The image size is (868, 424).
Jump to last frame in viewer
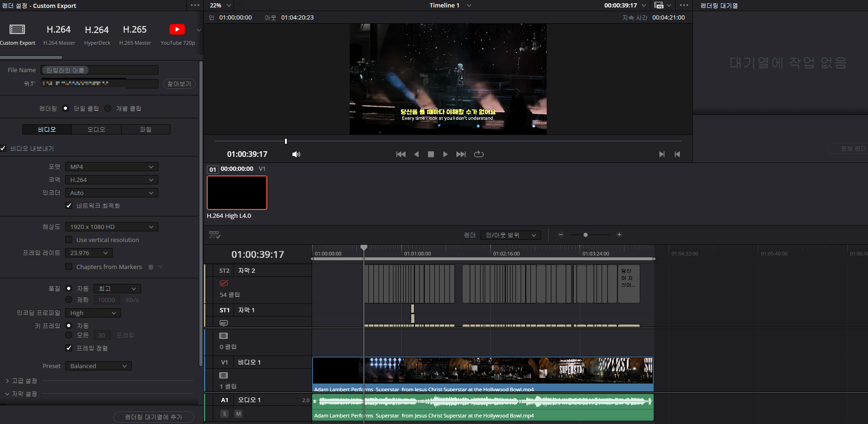click(461, 154)
